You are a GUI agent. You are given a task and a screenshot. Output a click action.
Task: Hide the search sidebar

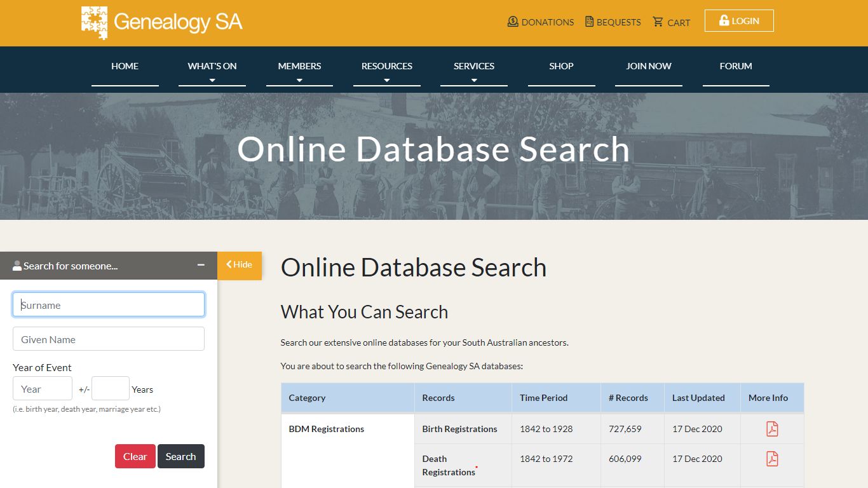point(240,266)
